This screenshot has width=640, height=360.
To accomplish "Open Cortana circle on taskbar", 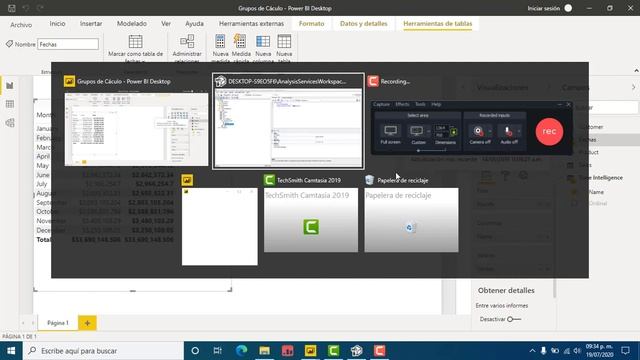I will (x=195, y=351).
